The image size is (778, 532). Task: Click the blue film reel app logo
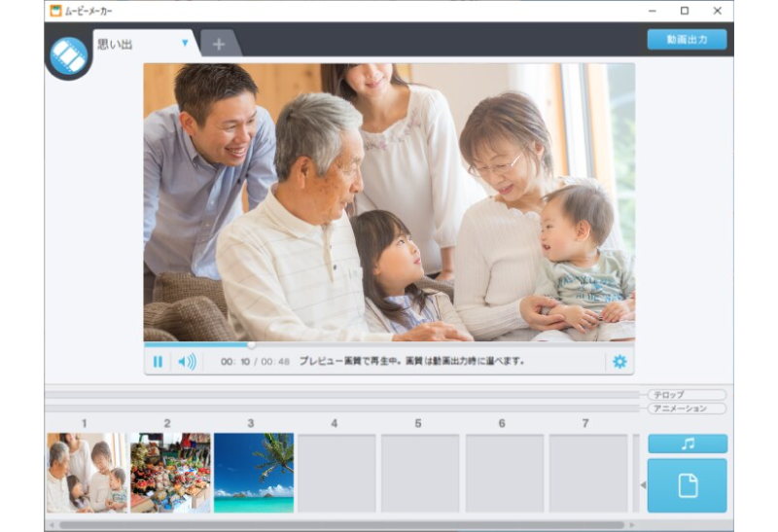coord(68,55)
